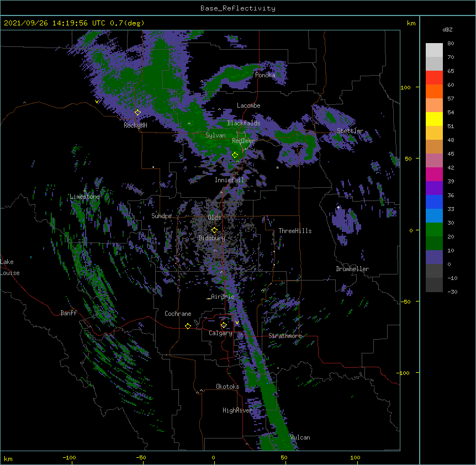The height and width of the screenshot is (465, 476).
Task: Click the Okotoks city label
Action: (228, 387)
